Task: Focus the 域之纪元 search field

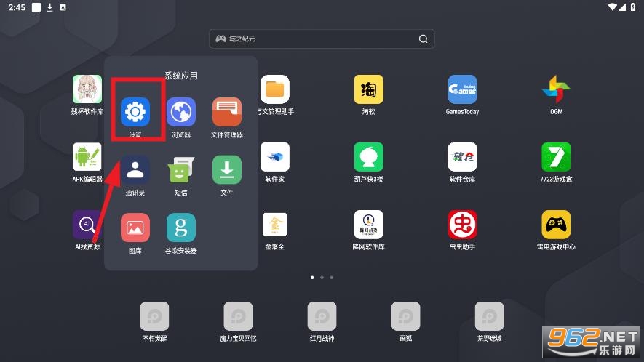Action: [x=322, y=39]
